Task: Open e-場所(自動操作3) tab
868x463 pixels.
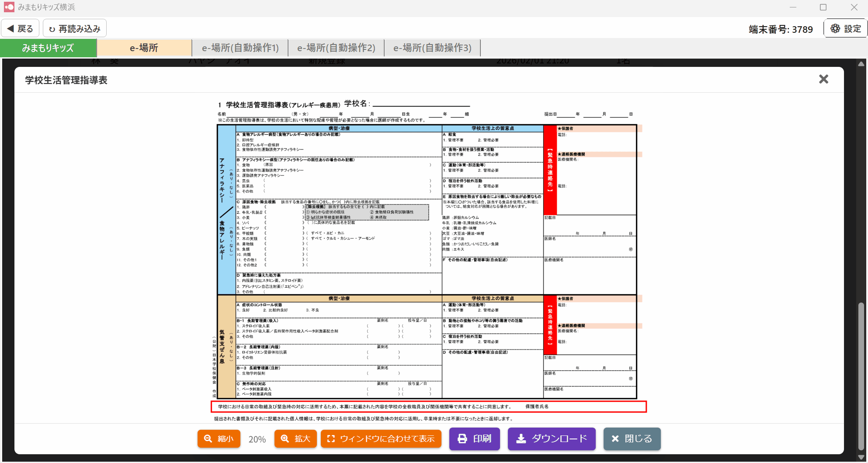Action: [x=432, y=48]
